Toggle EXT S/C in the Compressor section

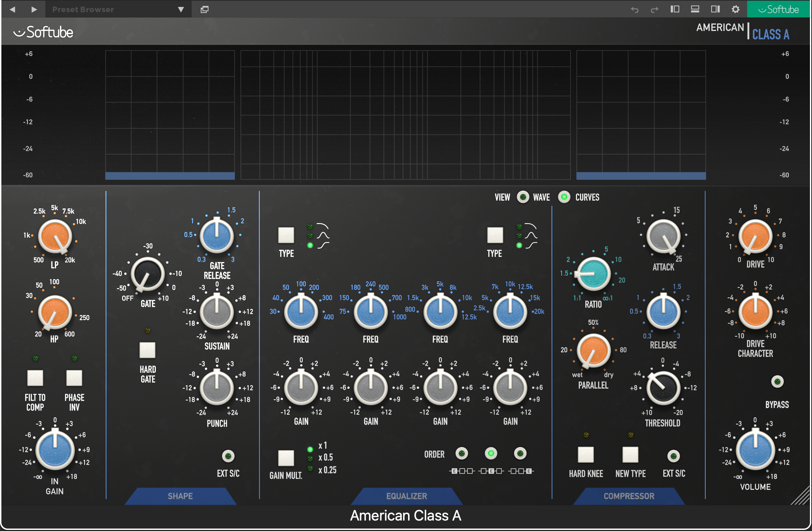pyautogui.click(x=673, y=456)
